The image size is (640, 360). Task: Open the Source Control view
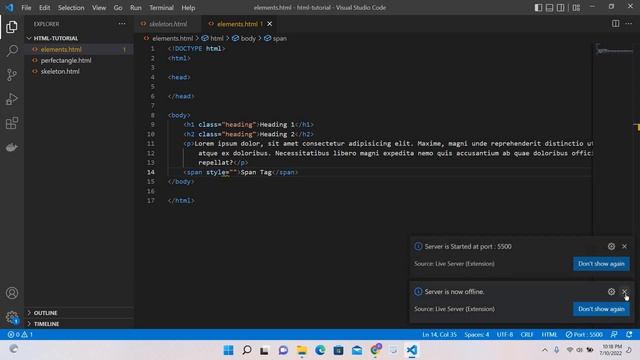12,75
